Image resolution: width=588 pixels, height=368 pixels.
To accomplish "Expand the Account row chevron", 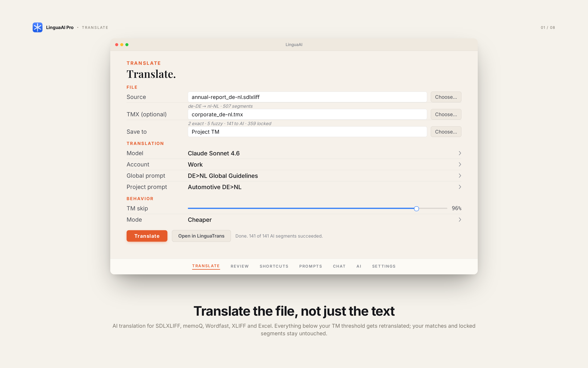I will coord(460,165).
